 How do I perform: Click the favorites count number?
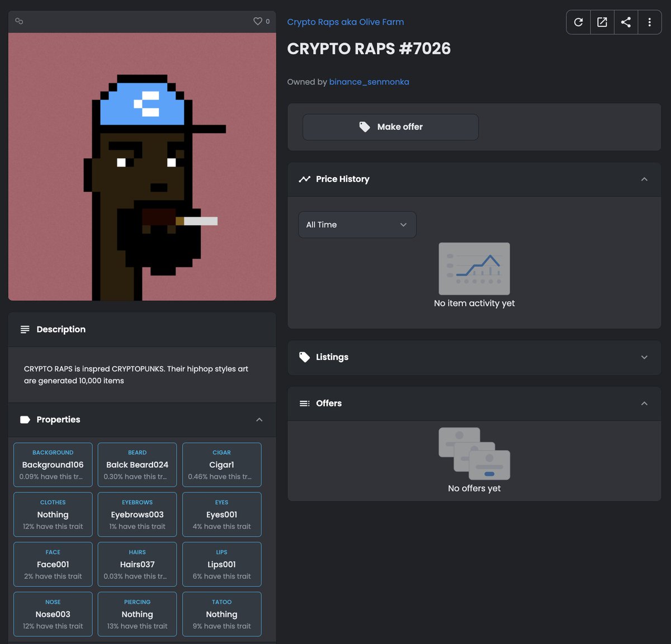268,21
